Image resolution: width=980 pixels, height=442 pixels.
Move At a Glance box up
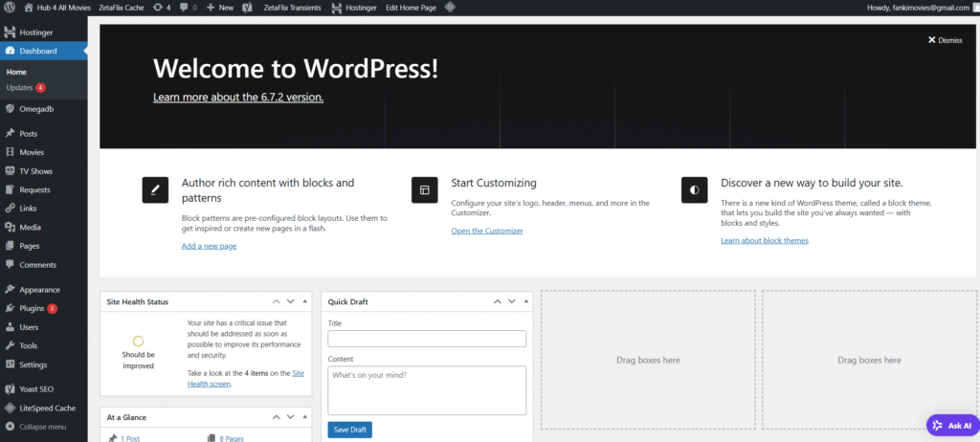[277, 417]
